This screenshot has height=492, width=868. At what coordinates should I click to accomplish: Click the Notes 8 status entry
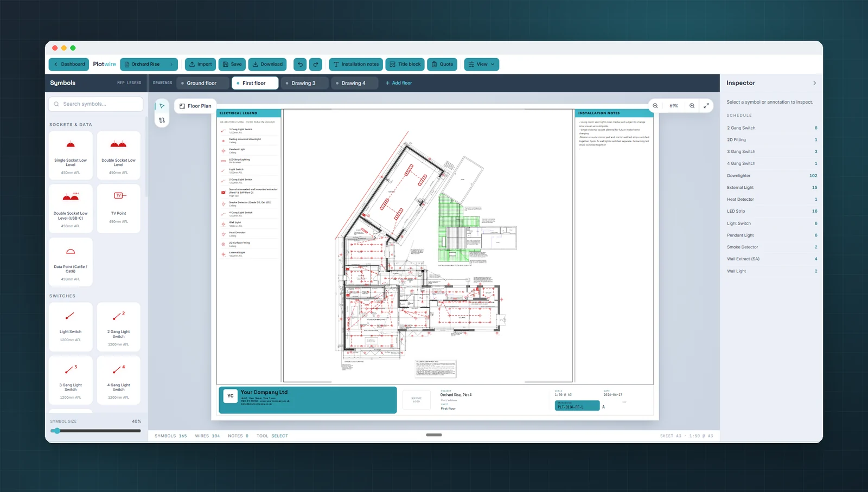[x=238, y=436]
